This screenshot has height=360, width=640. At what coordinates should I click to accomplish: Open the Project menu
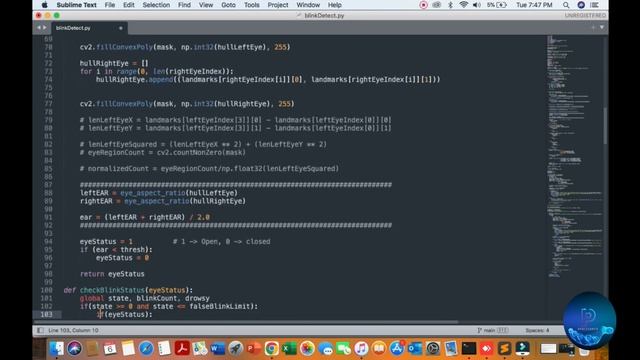click(x=278, y=5)
